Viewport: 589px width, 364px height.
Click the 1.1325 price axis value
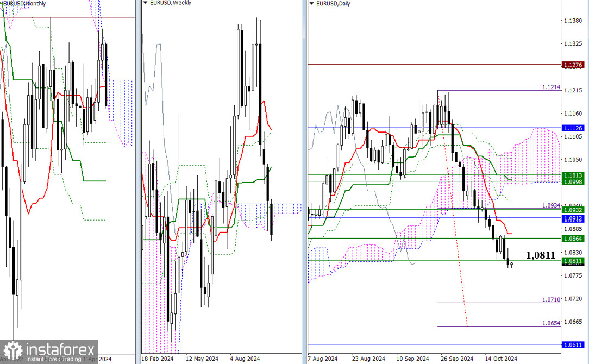(573, 44)
